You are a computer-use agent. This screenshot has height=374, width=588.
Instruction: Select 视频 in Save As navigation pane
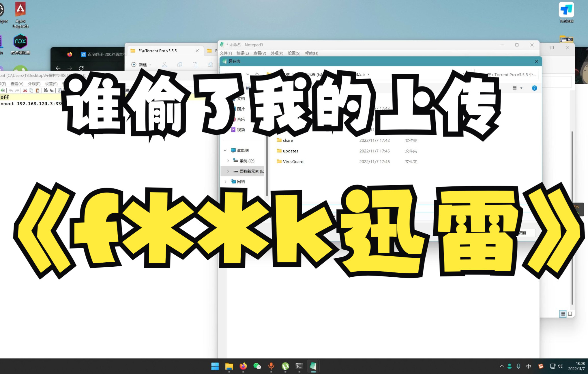(x=241, y=130)
